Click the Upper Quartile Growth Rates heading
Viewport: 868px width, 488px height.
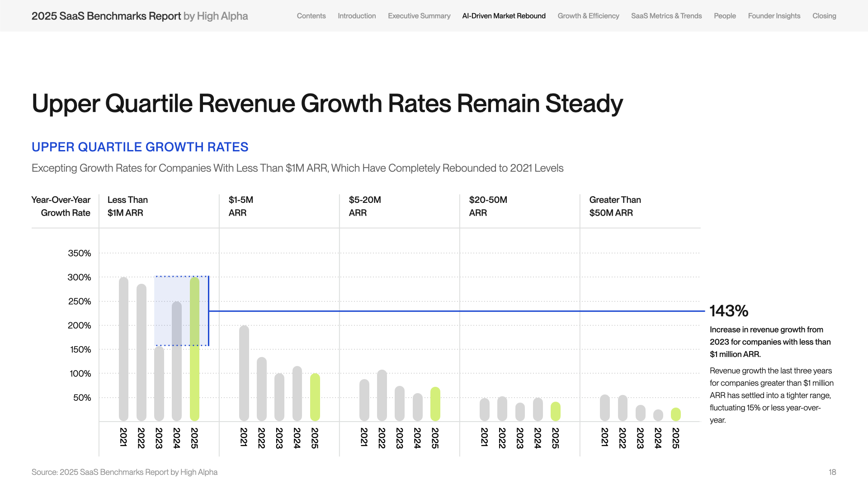coord(140,147)
